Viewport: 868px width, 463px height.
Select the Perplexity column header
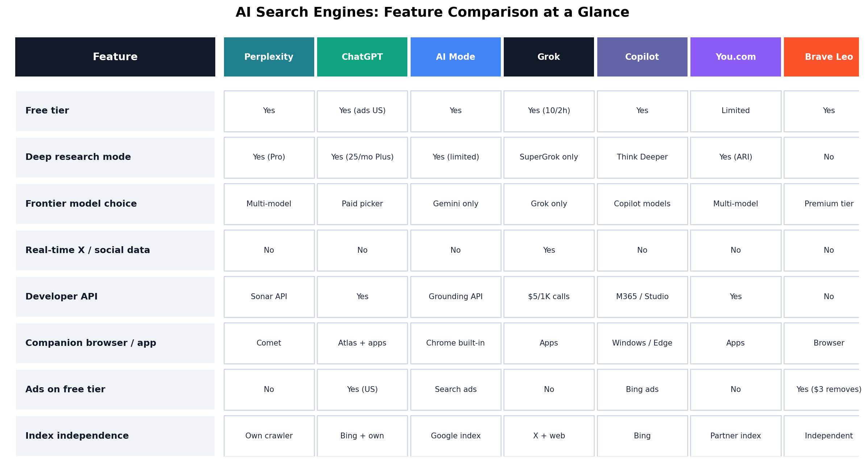269,57
